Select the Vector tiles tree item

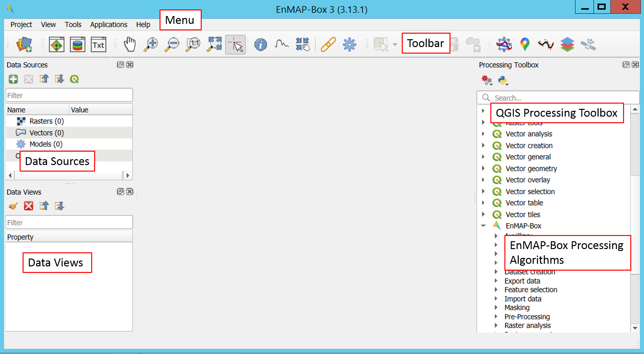523,214
